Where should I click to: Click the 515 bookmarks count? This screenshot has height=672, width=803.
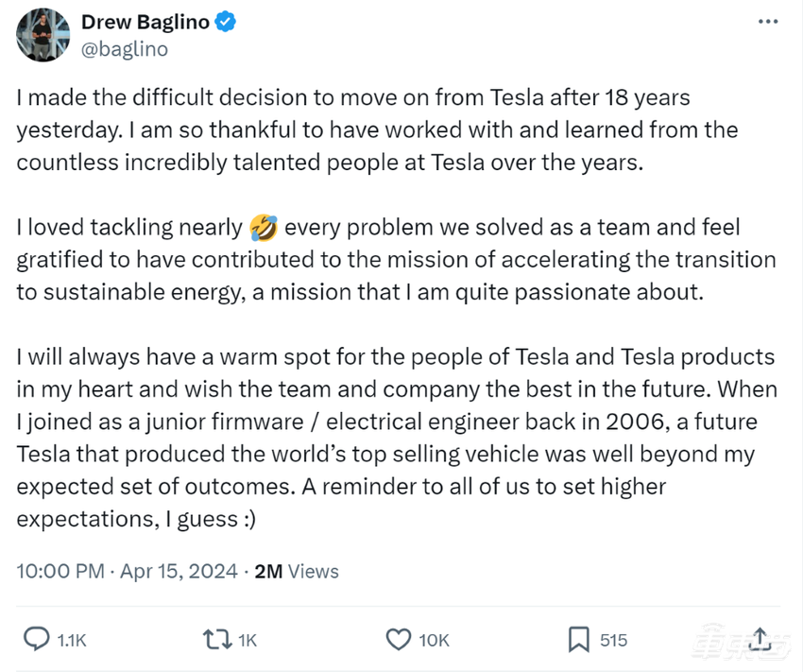pyautogui.click(x=613, y=641)
